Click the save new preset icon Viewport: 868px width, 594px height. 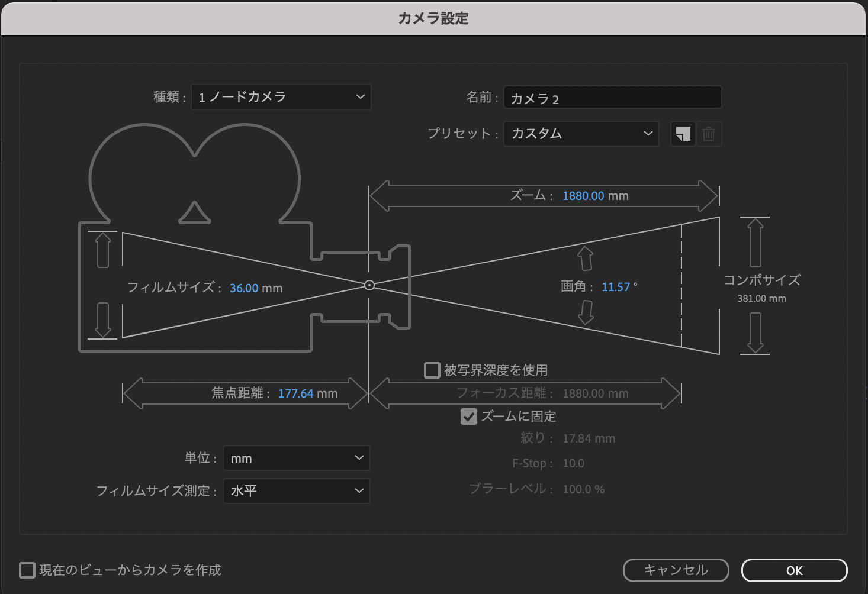click(683, 134)
